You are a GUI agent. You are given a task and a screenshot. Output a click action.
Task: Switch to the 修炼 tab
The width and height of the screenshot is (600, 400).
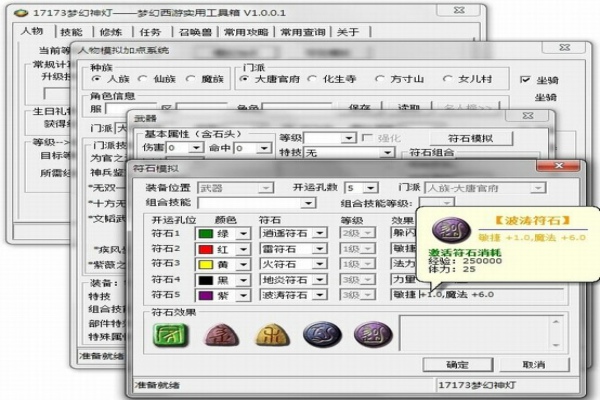(x=111, y=32)
